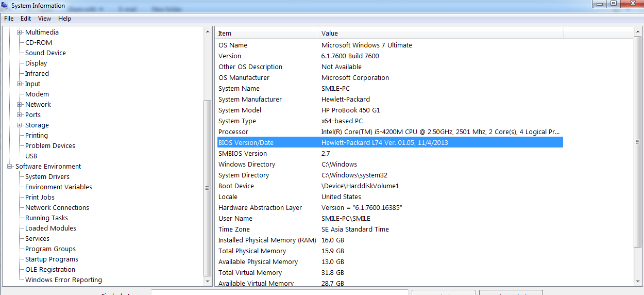This screenshot has width=644, height=295.
Task: Click the details pane scroll down arrow
Action: [x=638, y=282]
